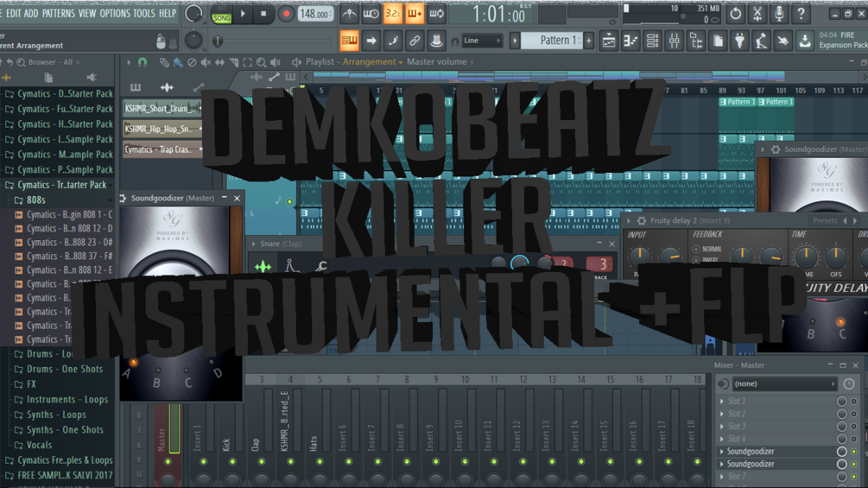Image resolution: width=868 pixels, height=488 pixels.
Task: Click the download content library icon
Action: click(805, 41)
